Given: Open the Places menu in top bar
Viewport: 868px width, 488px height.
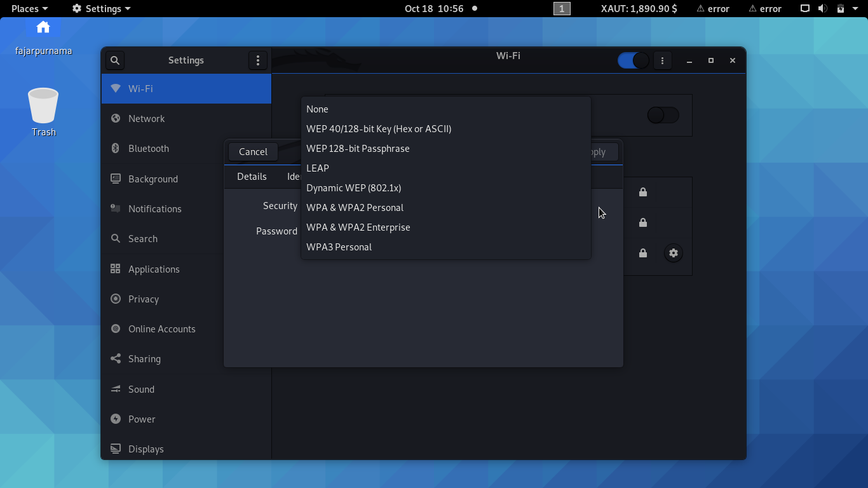Looking at the screenshot, I should click(x=29, y=9).
